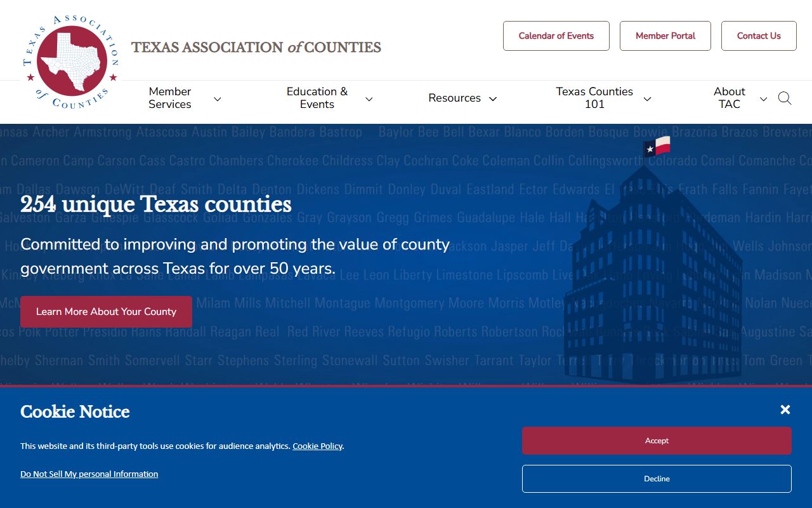Viewport: 812px width, 508px height.
Task: Go to the Member Portal
Action: pyautogui.click(x=665, y=36)
